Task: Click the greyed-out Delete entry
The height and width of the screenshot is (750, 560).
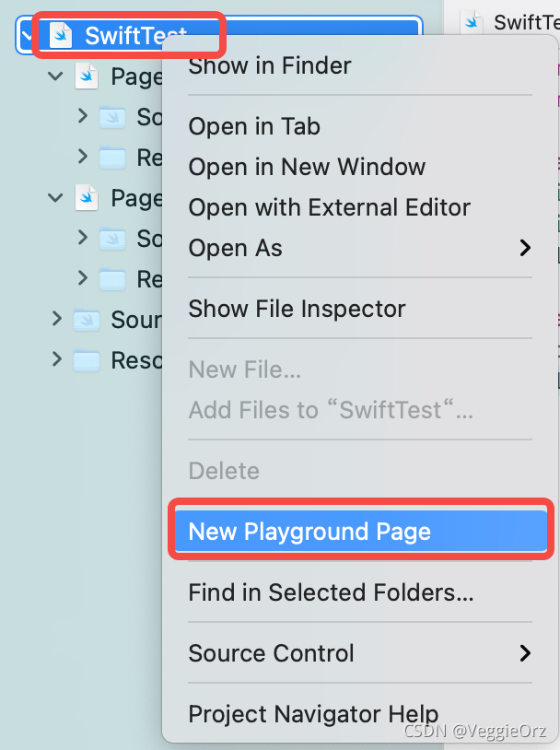Action: click(223, 471)
